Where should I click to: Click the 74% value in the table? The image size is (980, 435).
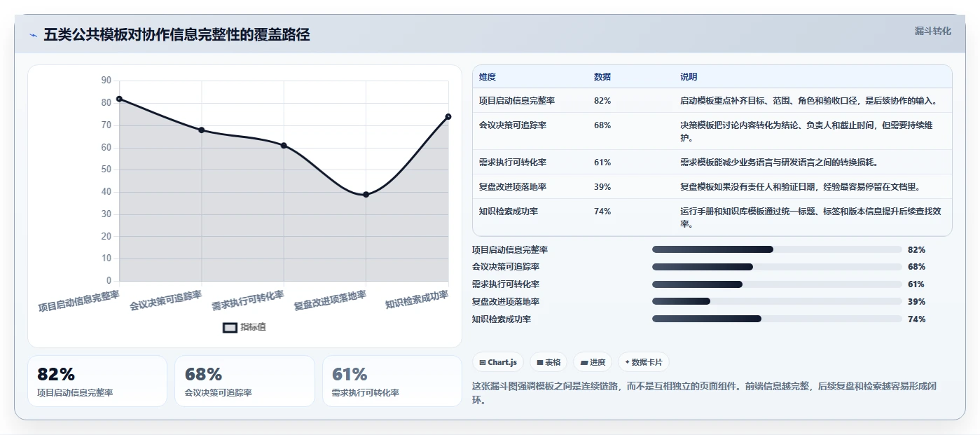602,212
